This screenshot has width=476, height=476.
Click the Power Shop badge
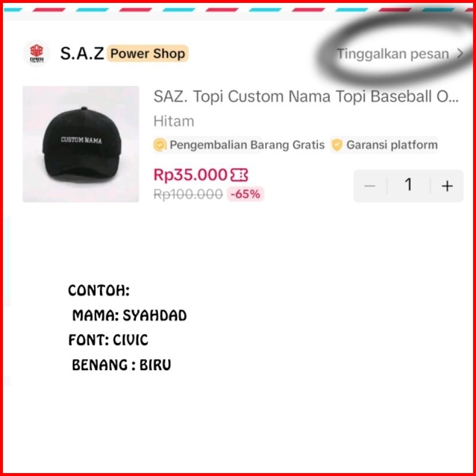coord(148,53)
